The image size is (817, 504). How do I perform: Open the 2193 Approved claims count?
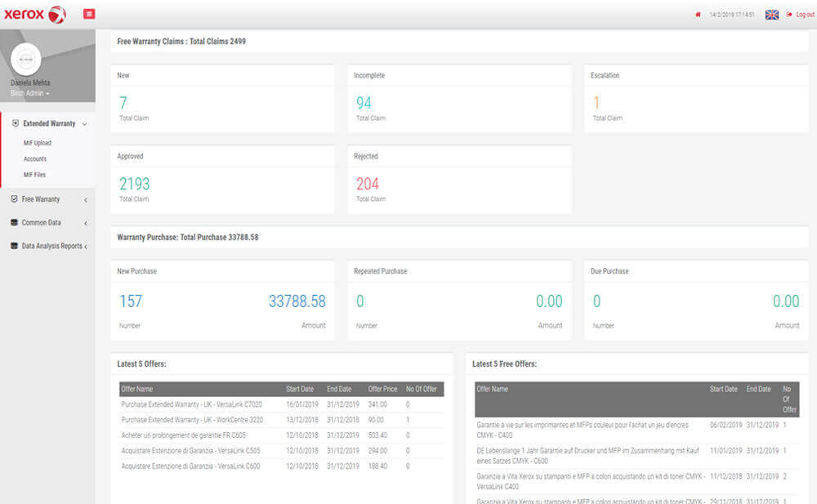(x=135, y=184)
